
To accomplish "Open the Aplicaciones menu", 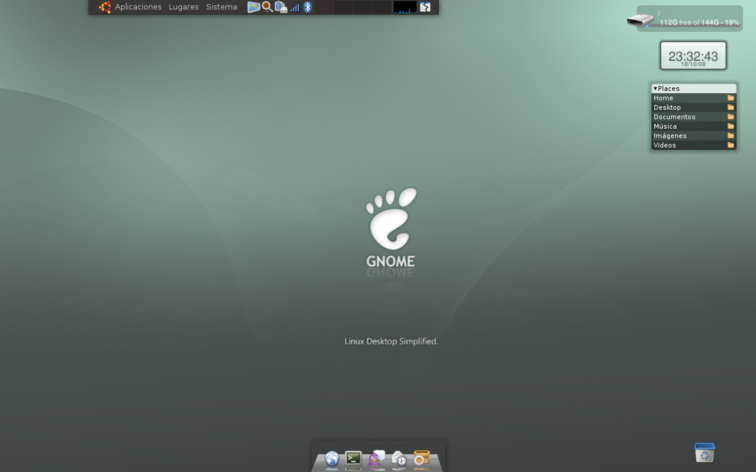I will pos(138,7).
